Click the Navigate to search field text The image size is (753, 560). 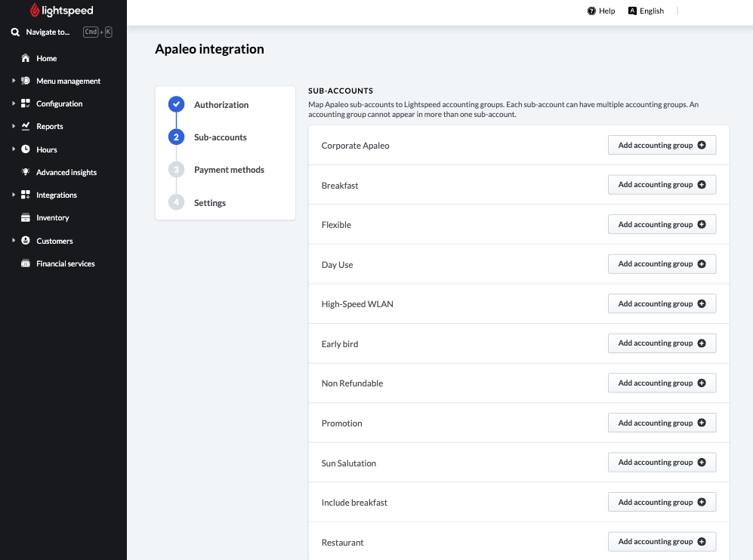48,32
